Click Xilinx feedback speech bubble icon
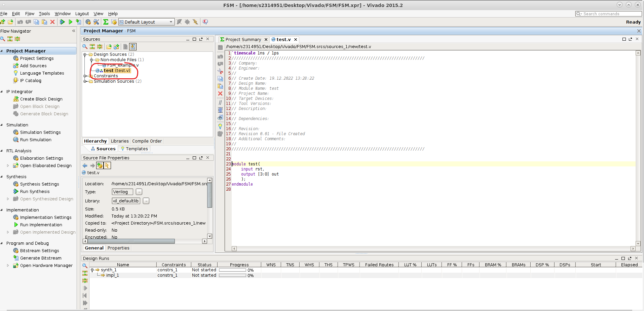This screenshot has height=311, width=644. pos(205,22)
